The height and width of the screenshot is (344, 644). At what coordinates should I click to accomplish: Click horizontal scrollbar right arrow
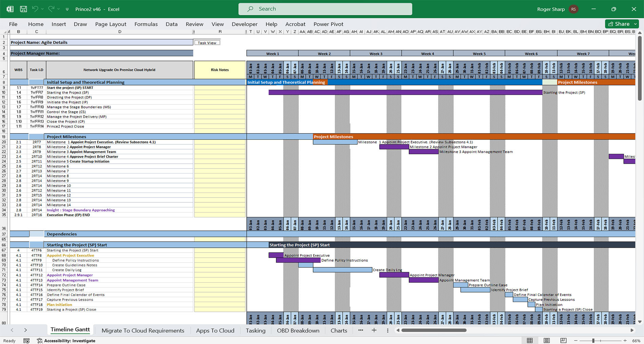point(632,330)
